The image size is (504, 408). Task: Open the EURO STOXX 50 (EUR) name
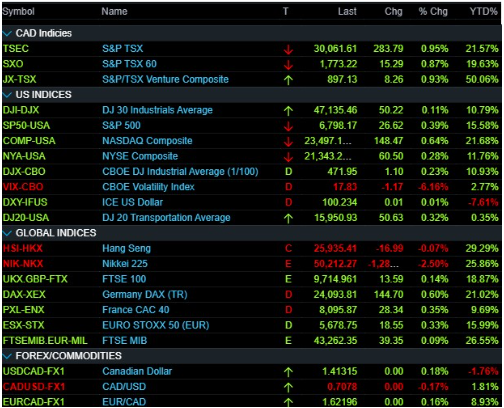156,325
